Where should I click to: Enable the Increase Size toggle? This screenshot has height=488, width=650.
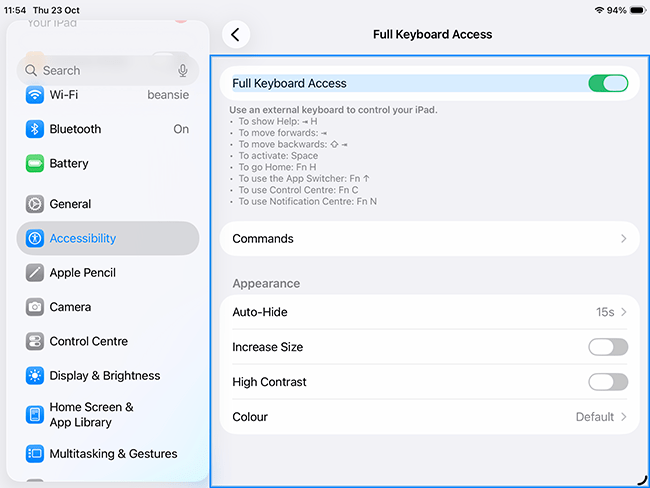pyautogui.click(x=608, y=347)
